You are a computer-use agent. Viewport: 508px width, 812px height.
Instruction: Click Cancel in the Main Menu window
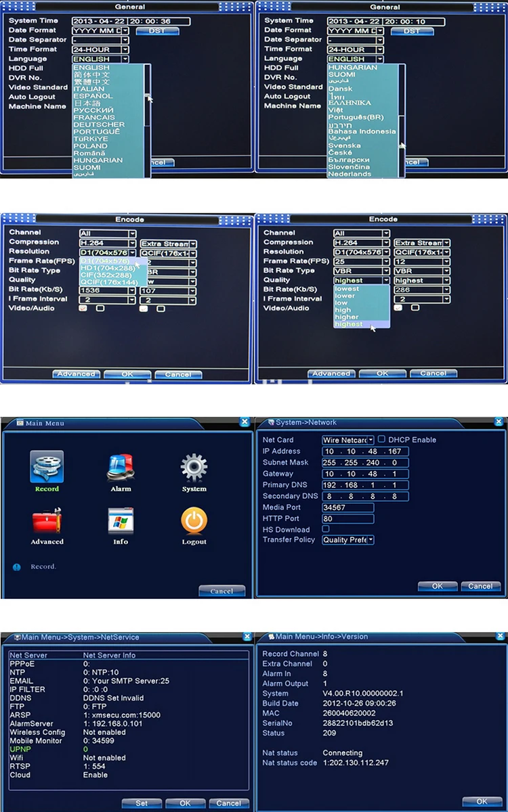[221, 591]
